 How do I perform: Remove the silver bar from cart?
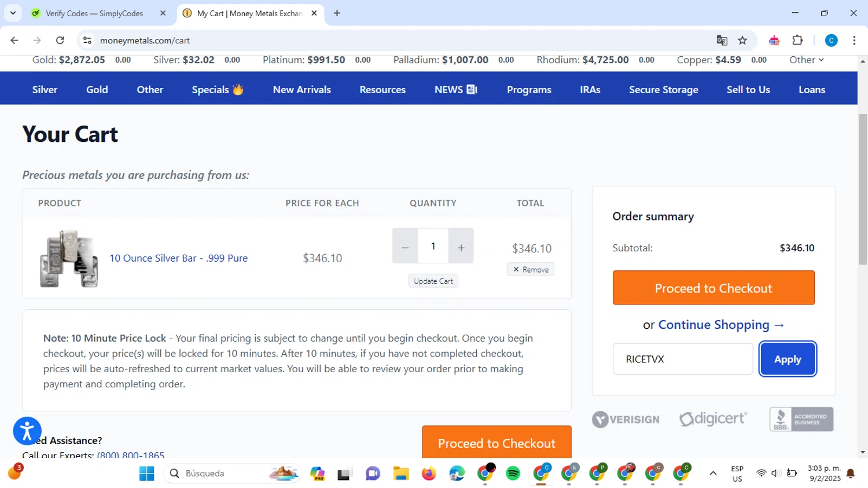coord(531,269)
